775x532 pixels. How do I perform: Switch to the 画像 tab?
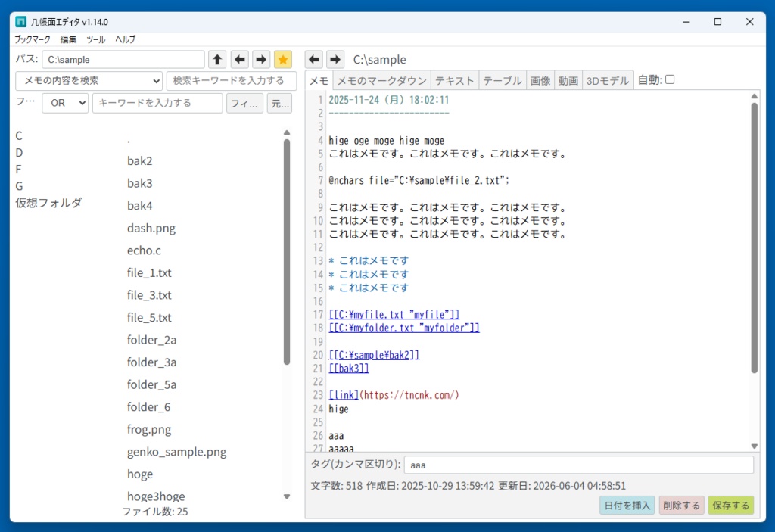tap(540, 80)
